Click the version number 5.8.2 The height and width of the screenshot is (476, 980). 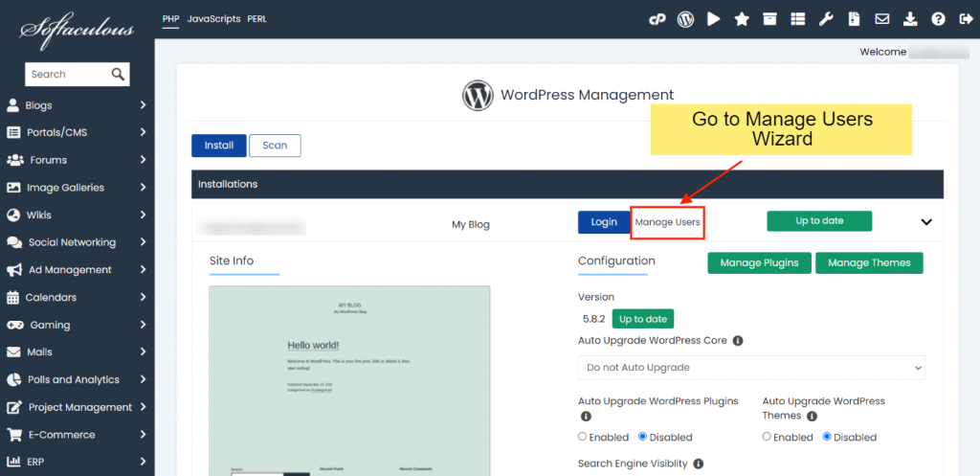coord(593,319)
